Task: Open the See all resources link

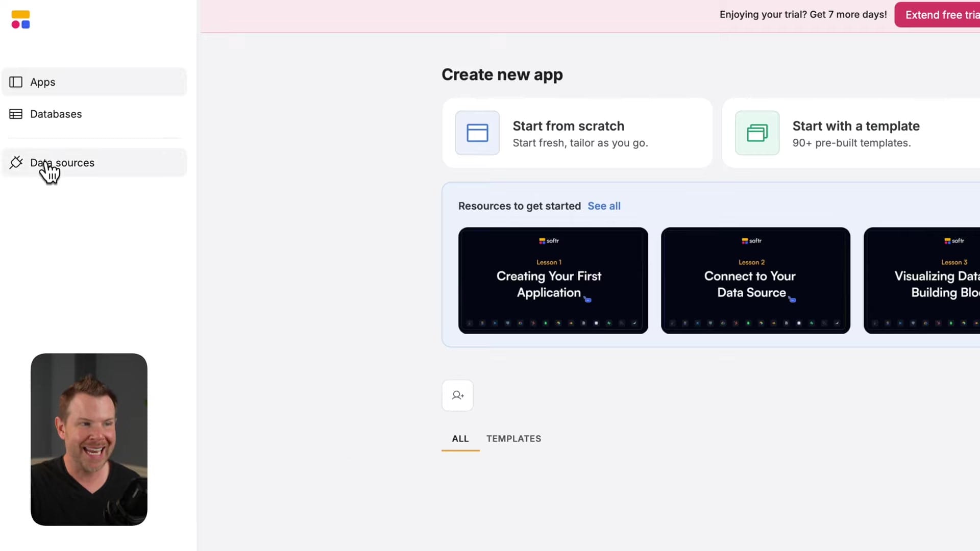Action: [x=604, y=206]
